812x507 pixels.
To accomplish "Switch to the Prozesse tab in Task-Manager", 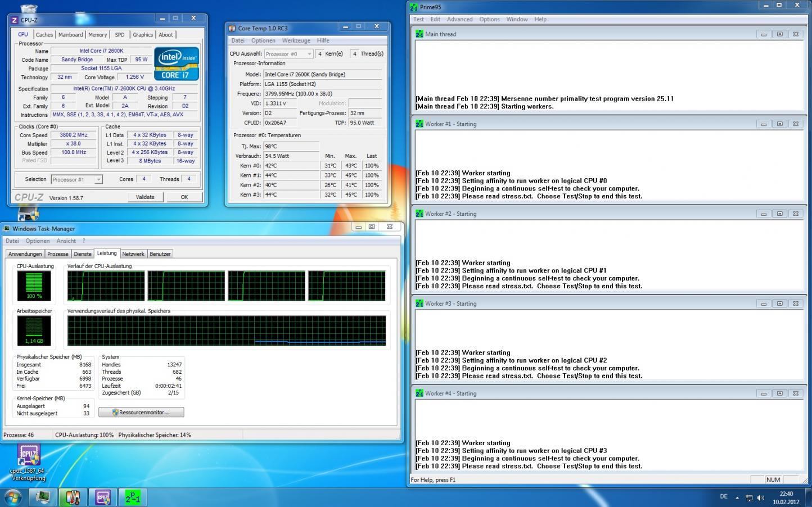I will click(x=58, y=254).
